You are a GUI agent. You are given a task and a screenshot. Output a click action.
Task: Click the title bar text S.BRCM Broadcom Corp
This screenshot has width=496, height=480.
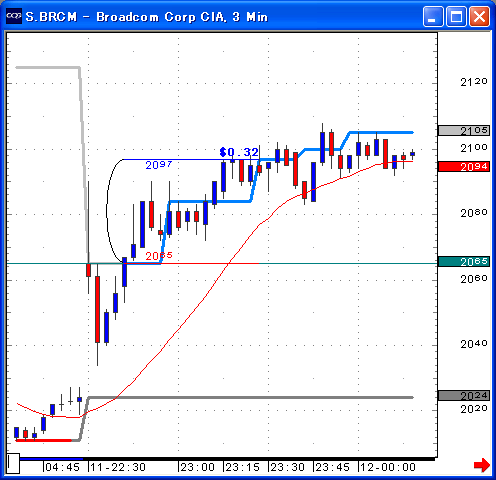coord(147,17)
